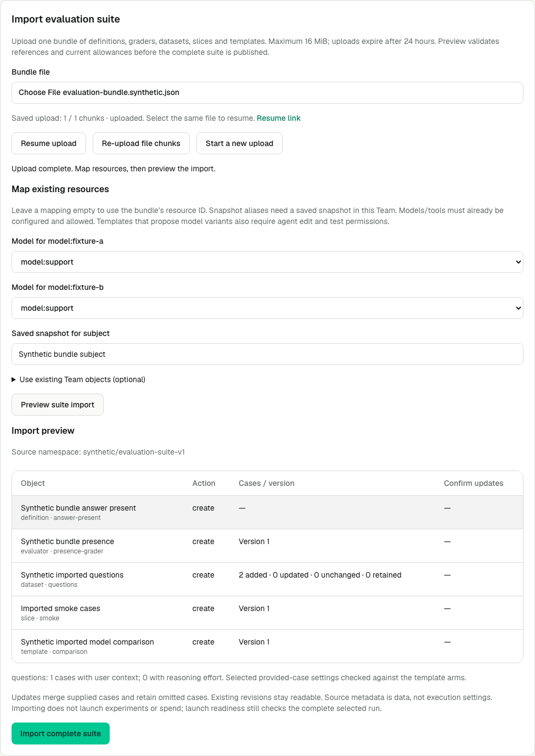This screenshot has height=756, width=535.
Task: Click the Import preview heading
Action: (x=43, y=430)
